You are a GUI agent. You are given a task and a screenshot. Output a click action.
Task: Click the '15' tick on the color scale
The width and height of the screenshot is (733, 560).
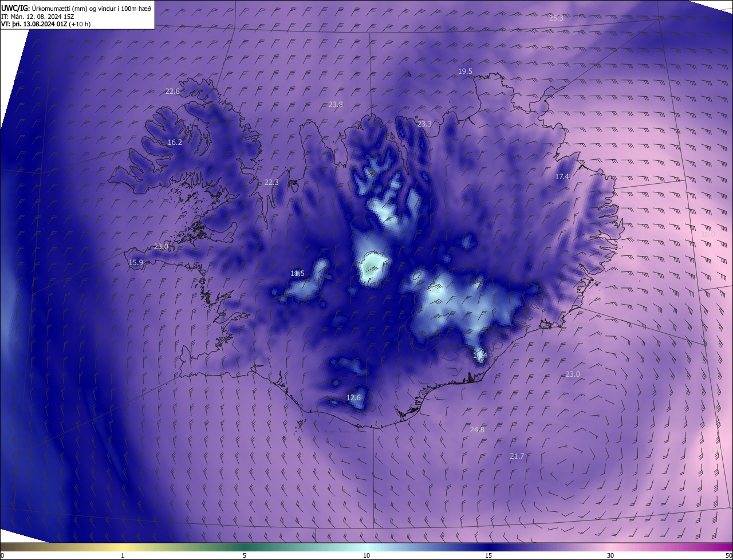click(x=488, y=555)
